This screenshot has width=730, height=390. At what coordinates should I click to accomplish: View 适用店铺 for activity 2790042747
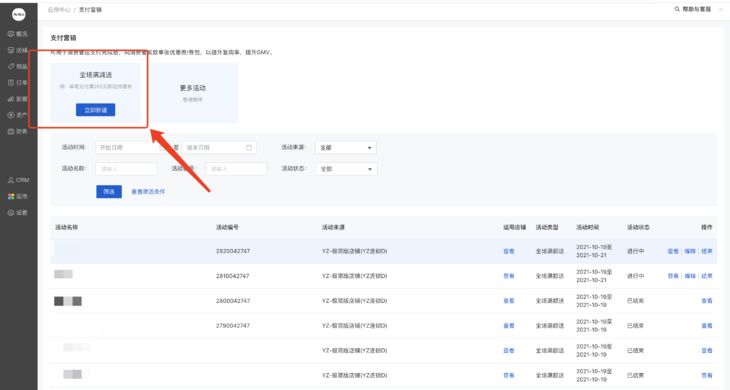pyautogui.click(x=508, y=326)
